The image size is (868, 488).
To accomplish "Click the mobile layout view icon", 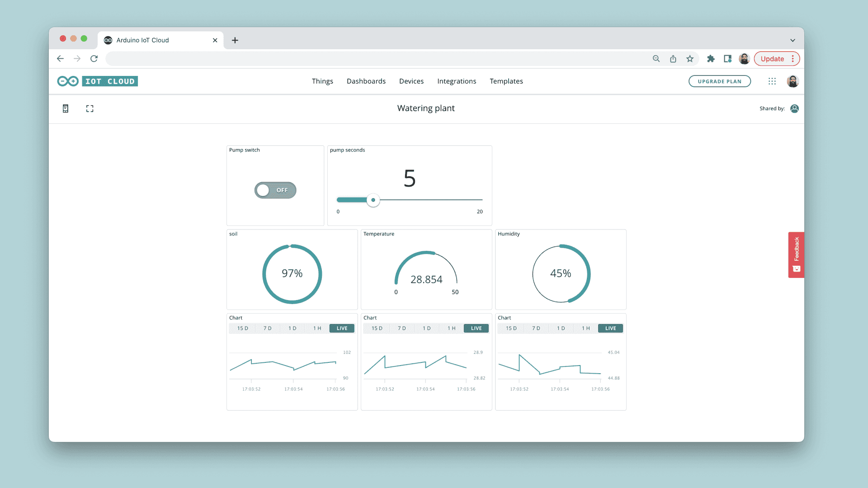I will coord(66,108).
